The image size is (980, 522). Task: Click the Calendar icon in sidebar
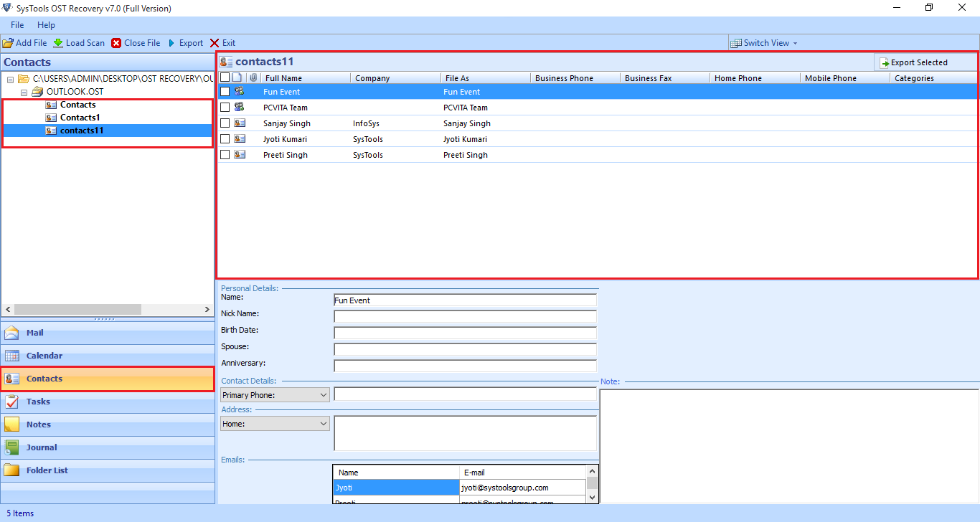[x=12, y=356]
